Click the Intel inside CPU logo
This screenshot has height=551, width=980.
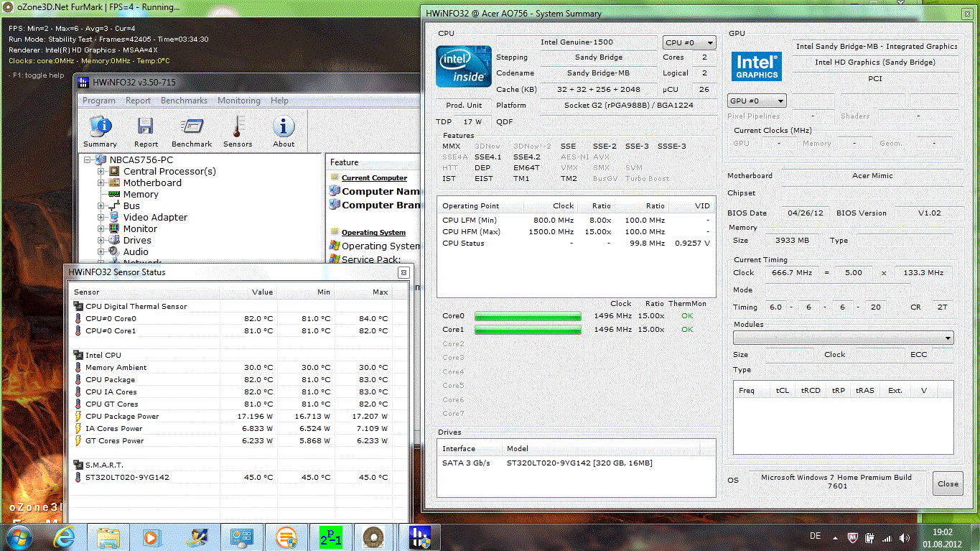463,65
